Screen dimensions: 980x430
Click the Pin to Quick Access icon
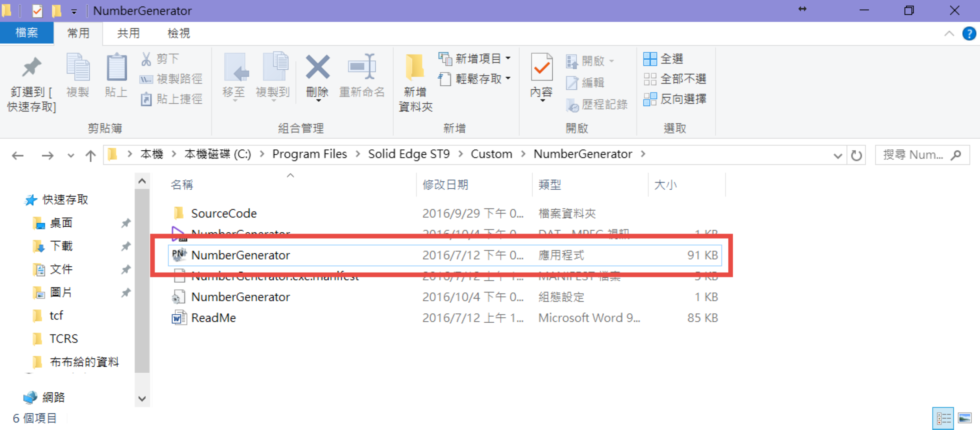click(31, 67)
